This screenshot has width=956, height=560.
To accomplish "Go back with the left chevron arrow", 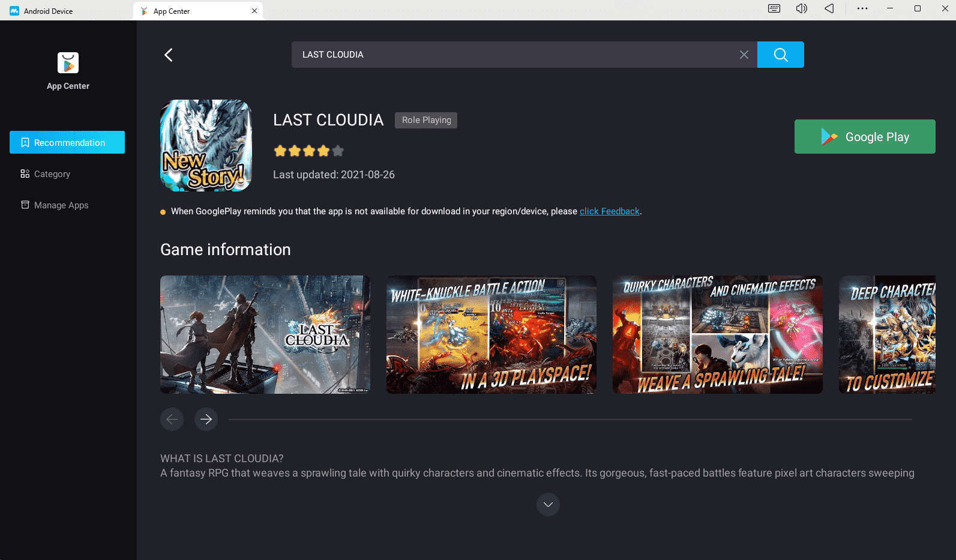I will click(169, 55).
